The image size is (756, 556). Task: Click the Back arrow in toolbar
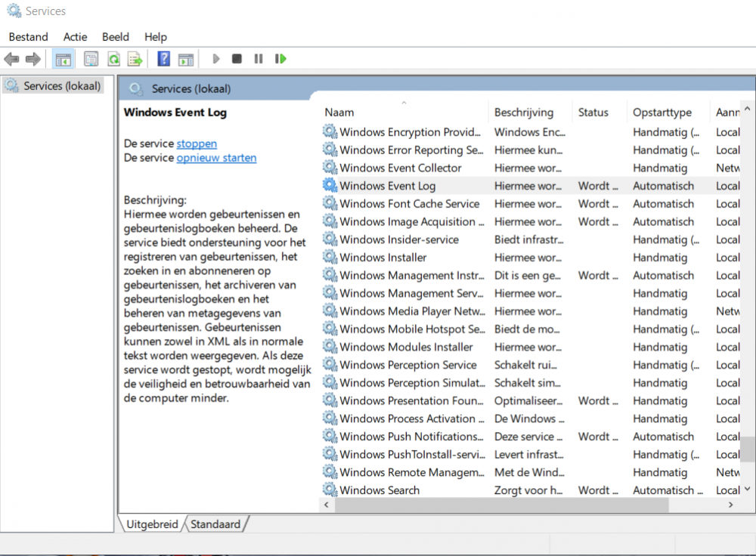pyautogui.click(x=11, y=59)
